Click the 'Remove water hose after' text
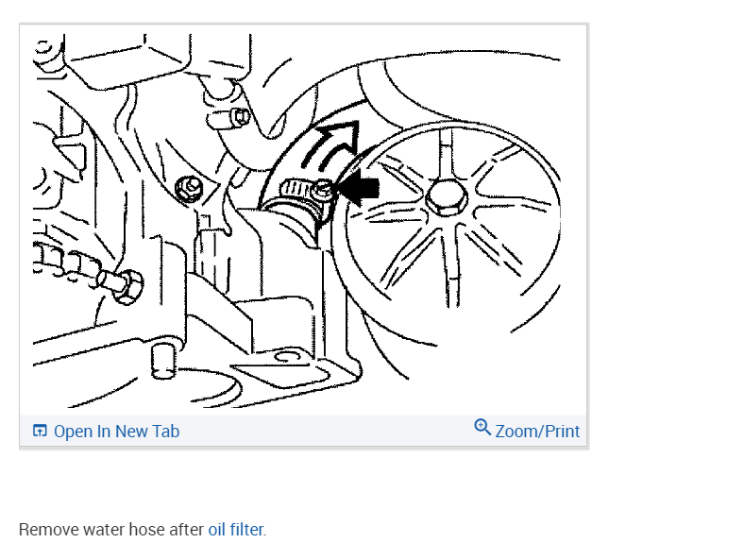 111,530
